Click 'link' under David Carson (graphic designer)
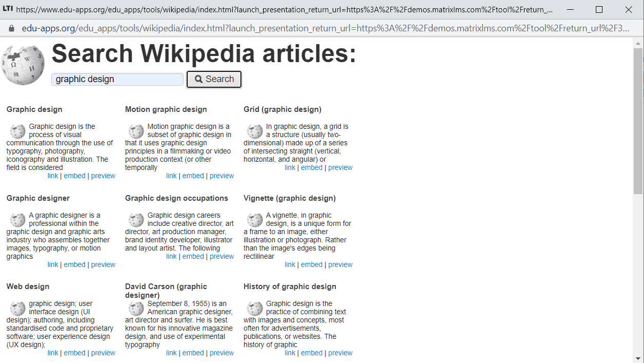Screen dimensions: 644x363 pos(171,353)
